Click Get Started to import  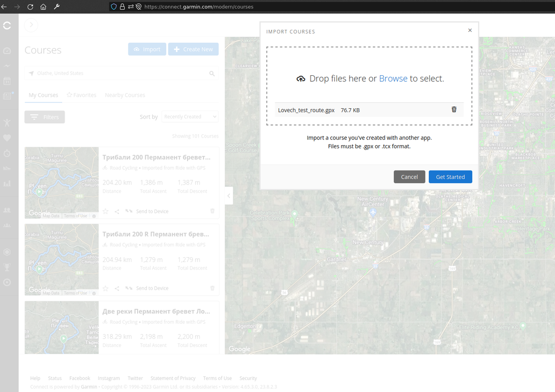(450, 177)
